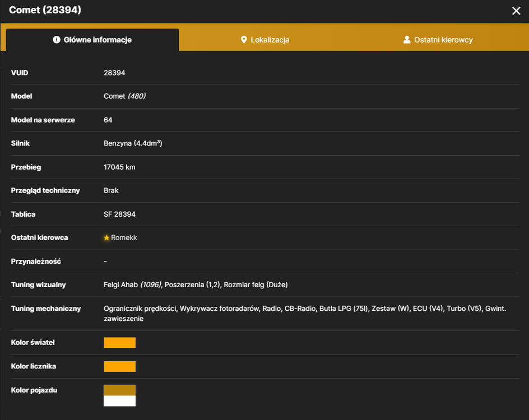Image resolution: width=529 pixels, height=420 pixels.
Task: Select the Kolor świateł orange swatch
Action: tap(119, 343)
